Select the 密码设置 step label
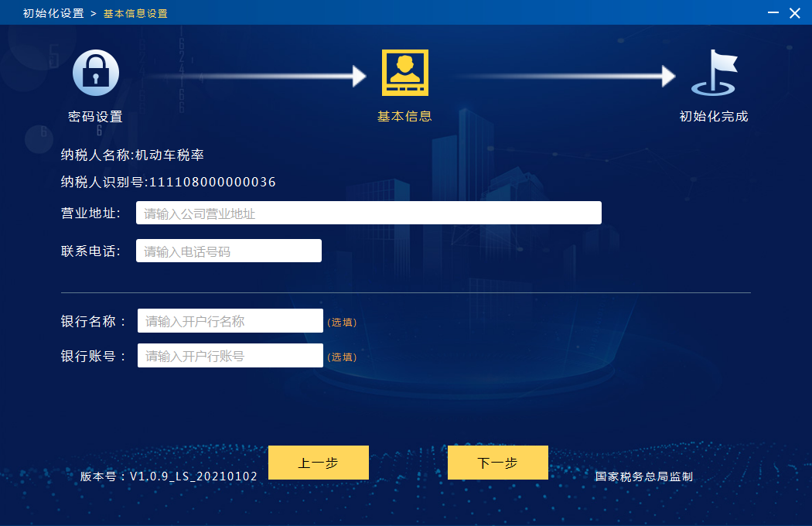The image size is (812, 526). pyautogui.click(x=95, y=117)
